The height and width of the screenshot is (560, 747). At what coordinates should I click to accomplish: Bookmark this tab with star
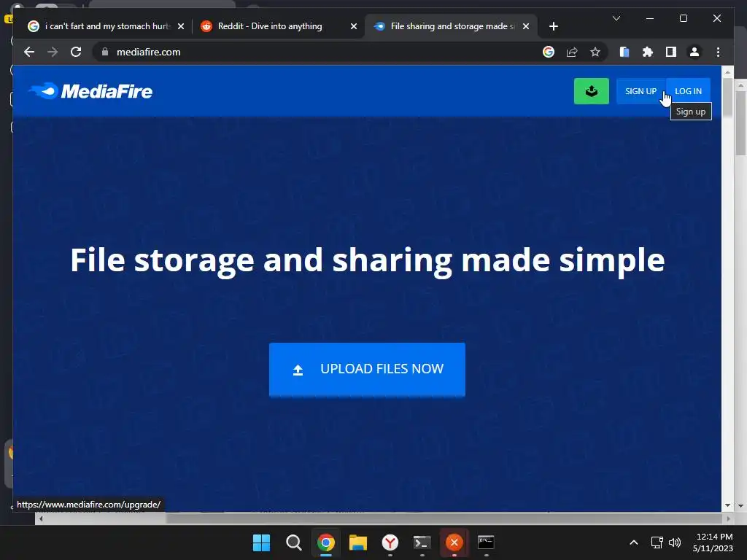(x=595, y=52)
